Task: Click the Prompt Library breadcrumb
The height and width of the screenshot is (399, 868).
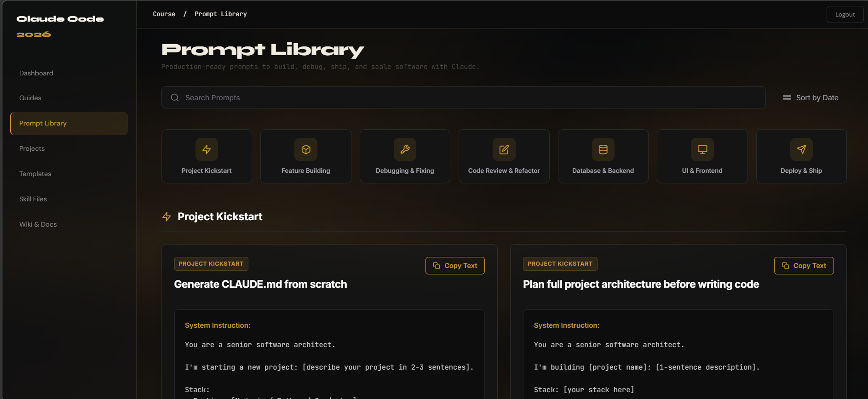Action: pos(221,14)
